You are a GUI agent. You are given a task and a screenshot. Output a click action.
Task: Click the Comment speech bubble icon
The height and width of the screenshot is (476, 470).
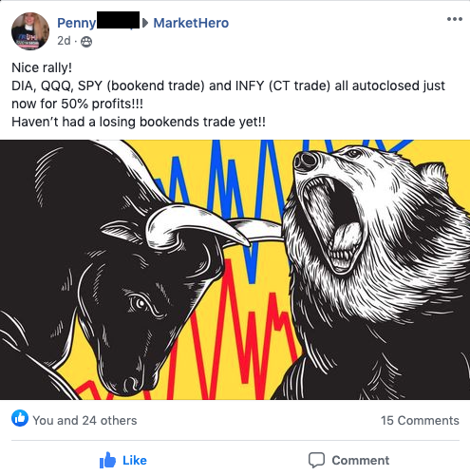(316, 460)
